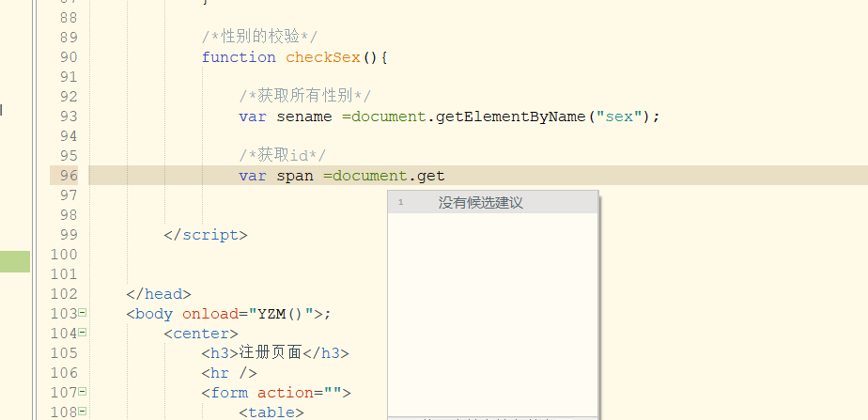Click the 'action' attribute of form tag

coord(285,393)
